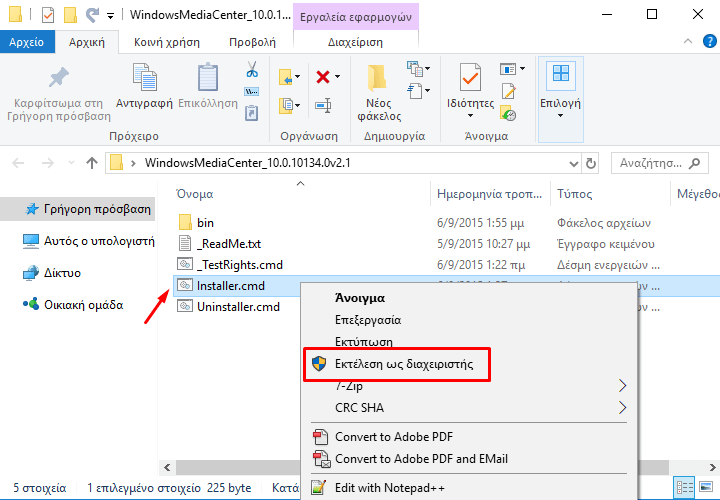Open the Customize Quick Access Toolbar dropdown

point(110,16)
